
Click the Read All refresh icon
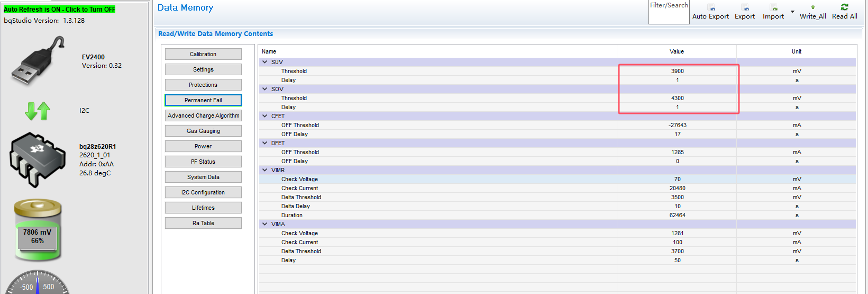point(844,7)
